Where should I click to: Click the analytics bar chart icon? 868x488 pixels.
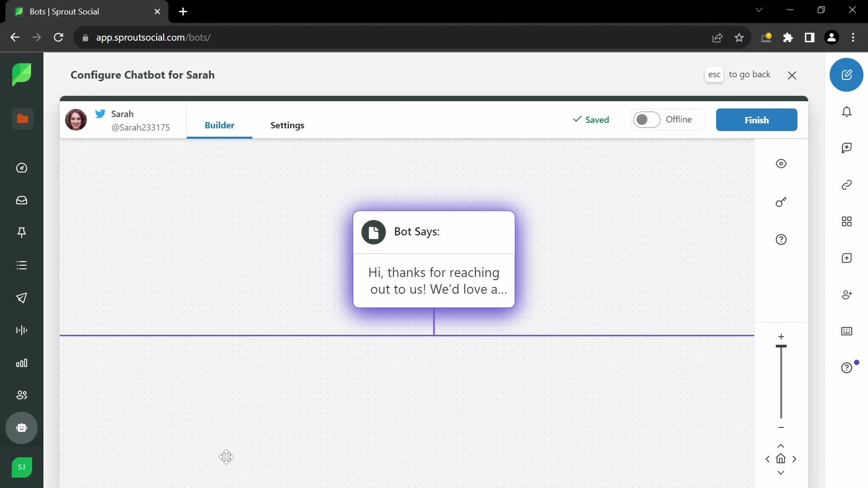(22, 362)
